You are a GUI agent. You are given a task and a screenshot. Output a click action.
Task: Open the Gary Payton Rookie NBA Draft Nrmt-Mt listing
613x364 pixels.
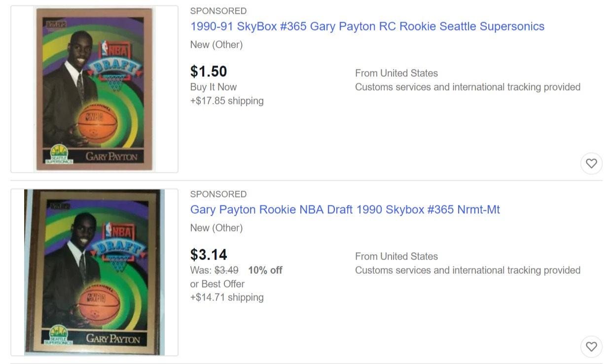[x=345, y=210]
